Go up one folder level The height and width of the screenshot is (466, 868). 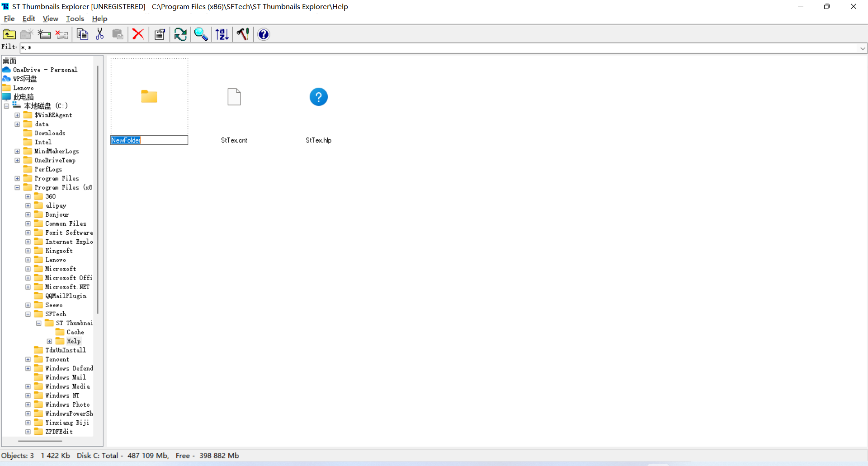click(9, 34)
